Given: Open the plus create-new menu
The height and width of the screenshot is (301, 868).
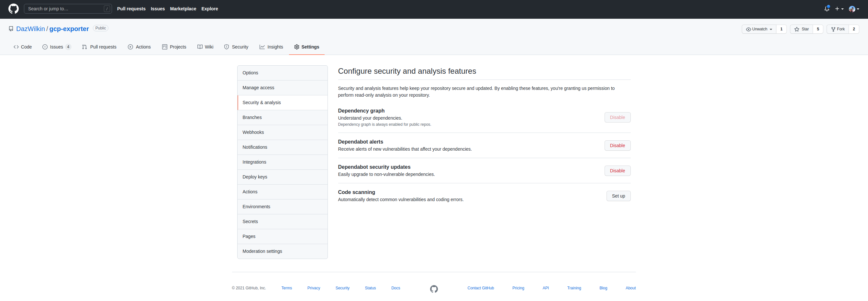Looking at the screenshot, I should click(839, 9).
